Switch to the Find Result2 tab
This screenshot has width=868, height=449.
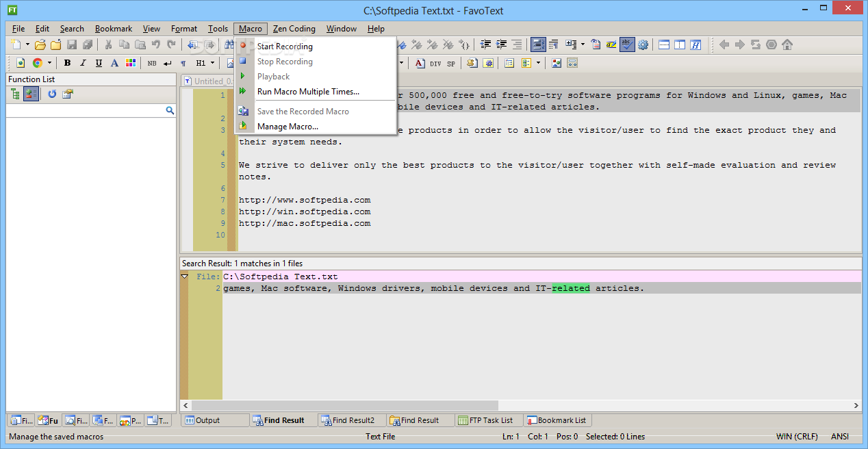click(352, 420)
